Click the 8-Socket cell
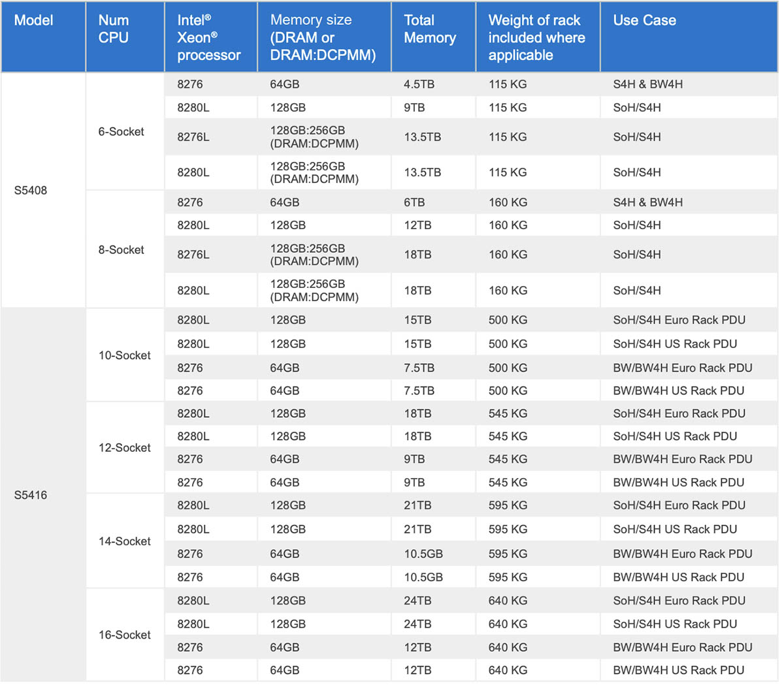The image size is (784, 685). point(125,249)
